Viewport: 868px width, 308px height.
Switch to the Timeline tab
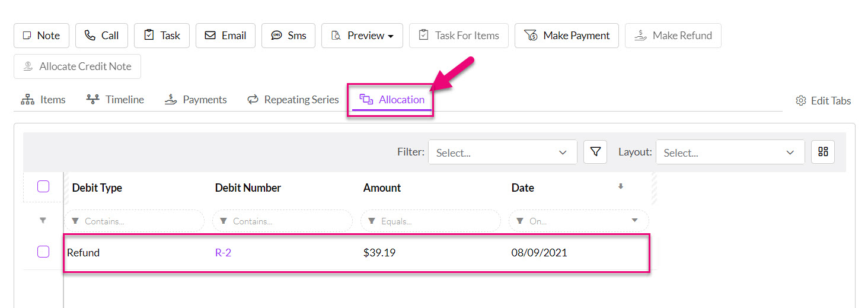click(x=115, y=100)
